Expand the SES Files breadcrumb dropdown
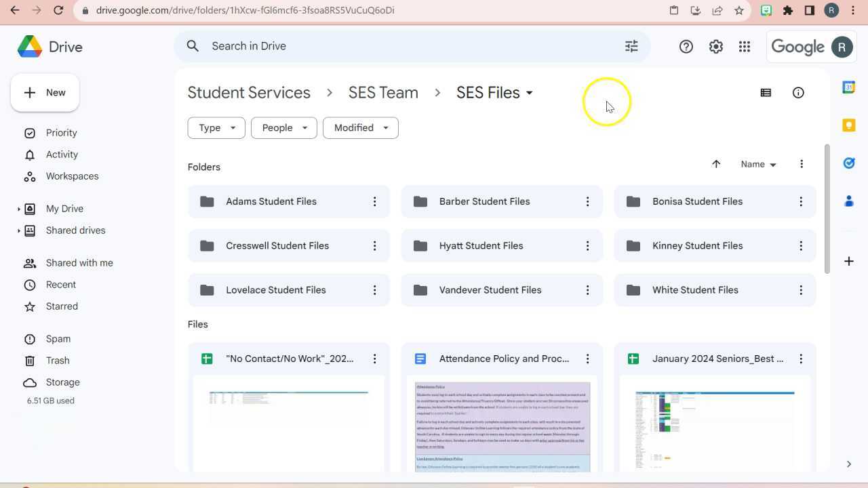This screenshot has height=488, width=868. click(530, 93)
